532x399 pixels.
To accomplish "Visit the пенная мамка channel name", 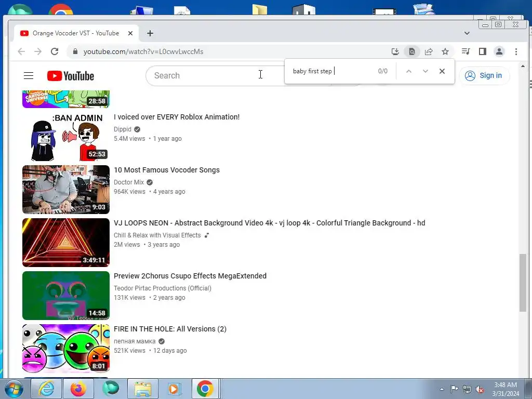I will tap(135, 341).
